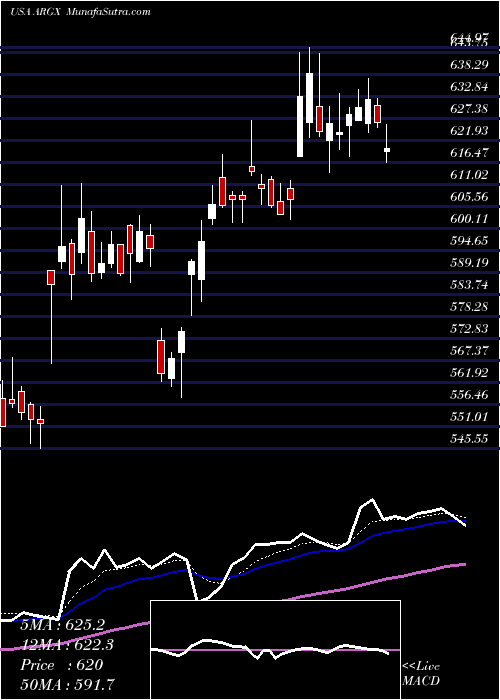
Task: Click the 'USA ARGX MunafaSutra.com' chart title
Action: [x=80, y=12]
